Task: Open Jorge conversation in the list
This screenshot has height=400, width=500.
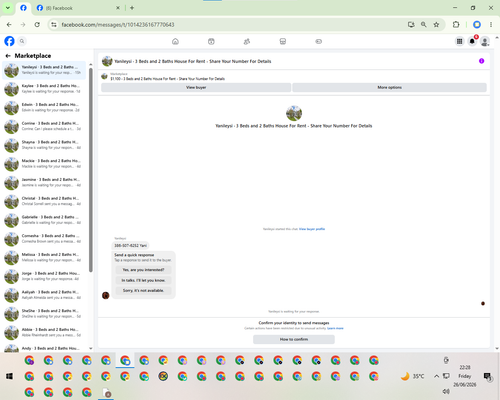Action: click(44, 276)
